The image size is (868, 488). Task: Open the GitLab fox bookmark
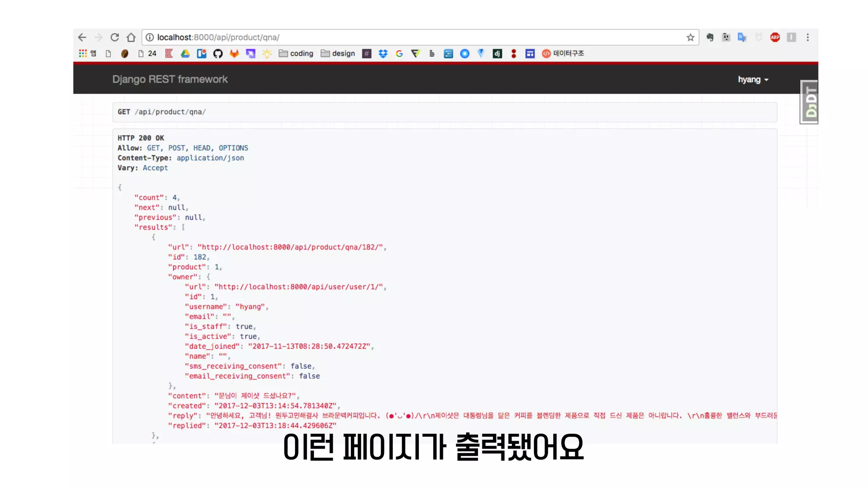234,53
